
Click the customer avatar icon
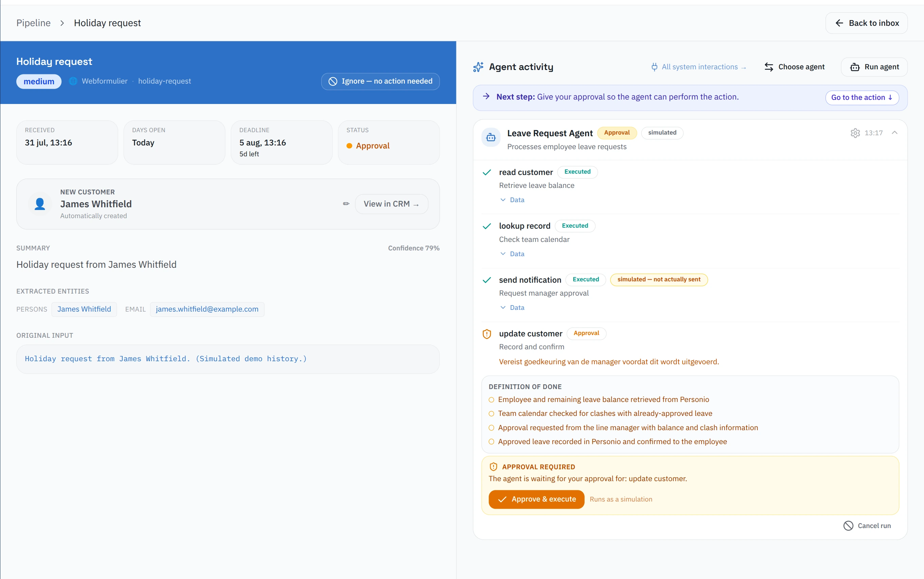tap(40, 204)
